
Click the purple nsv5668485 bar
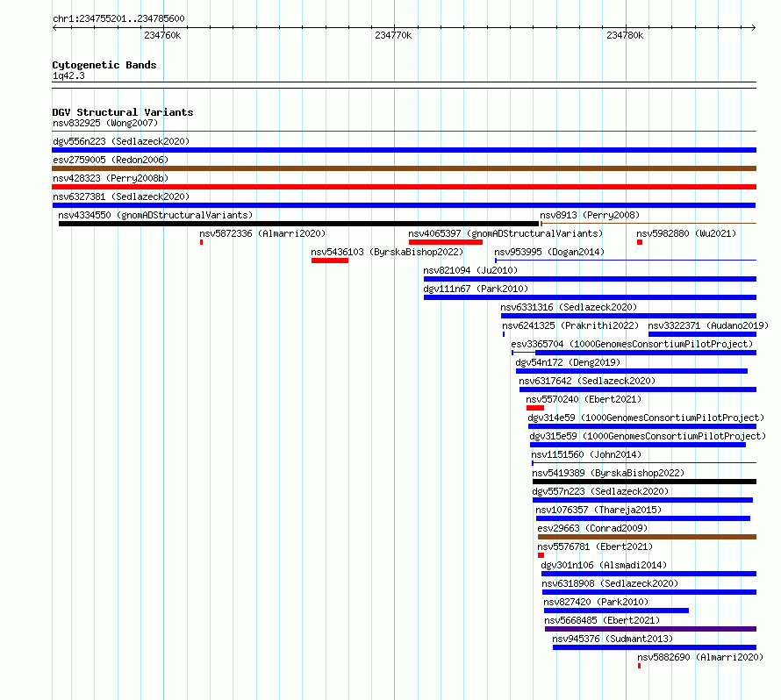click(650, 629)
